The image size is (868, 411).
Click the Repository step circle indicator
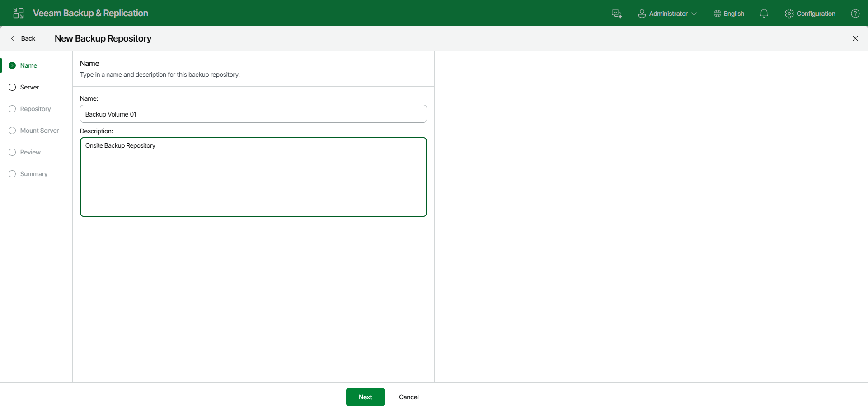click(12, 109)
